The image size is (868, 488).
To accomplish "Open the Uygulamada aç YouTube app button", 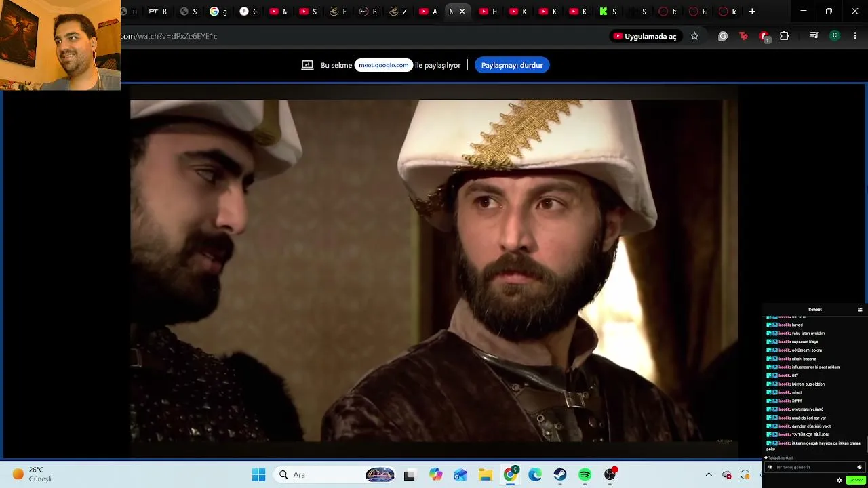I will coord(645,36).
